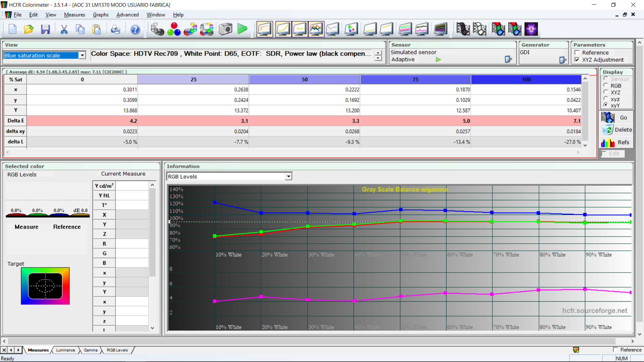The width and height of the screenshot is (644, 362).
Task: Switch to the RGB Levels bottom tab
Action: coord(117,350)
